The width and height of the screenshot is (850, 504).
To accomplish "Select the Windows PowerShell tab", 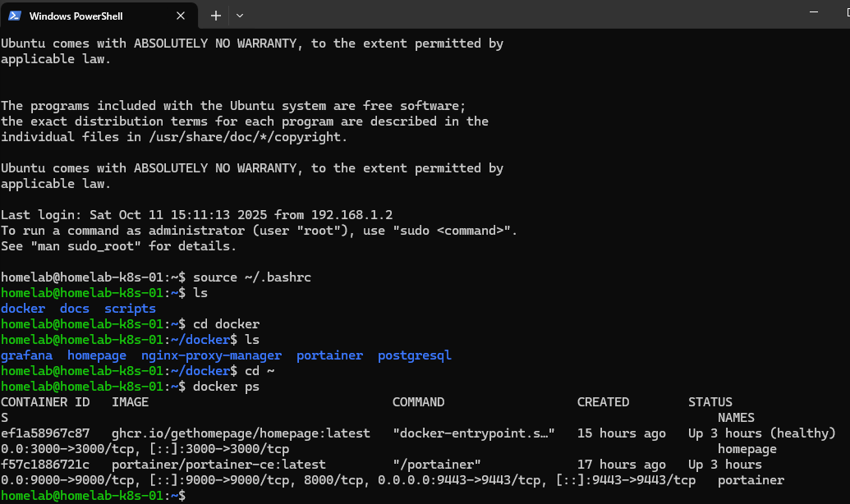I will pos(99,16).
